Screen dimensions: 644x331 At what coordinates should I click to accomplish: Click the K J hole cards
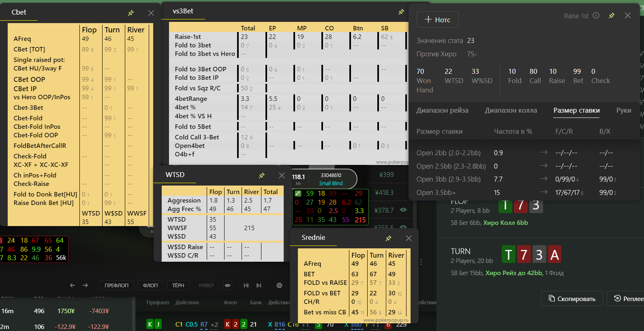[x=154, y=324]
